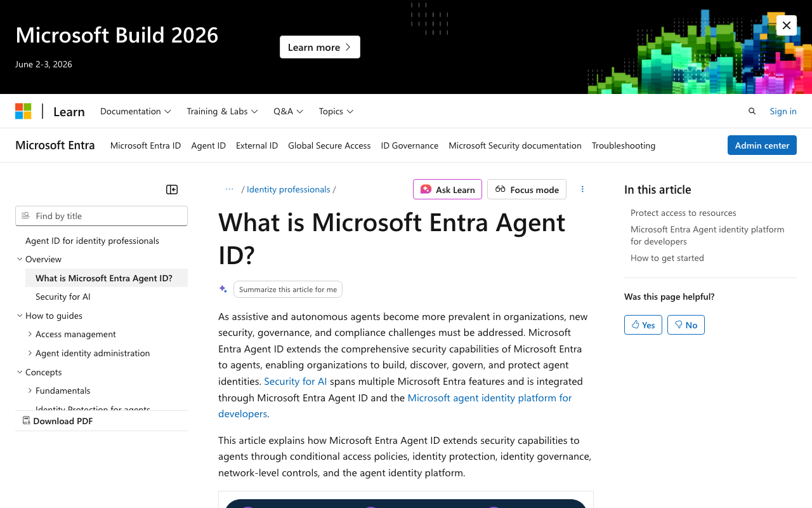
Task: Open Global Secure Access nav item
Action: coord(329,145)
